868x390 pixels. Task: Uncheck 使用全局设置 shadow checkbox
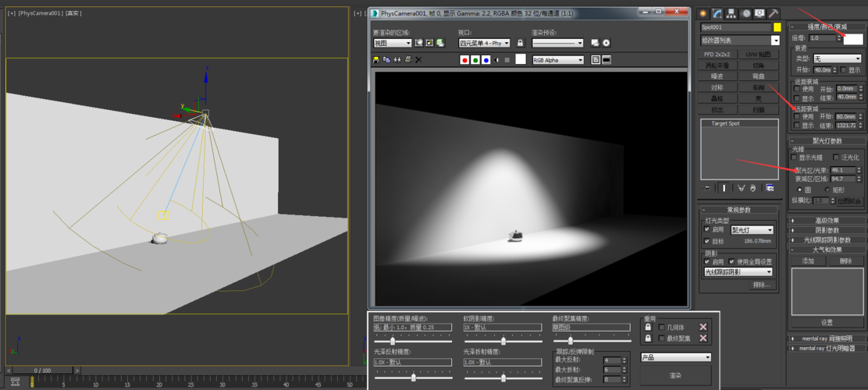click(731, 261)
